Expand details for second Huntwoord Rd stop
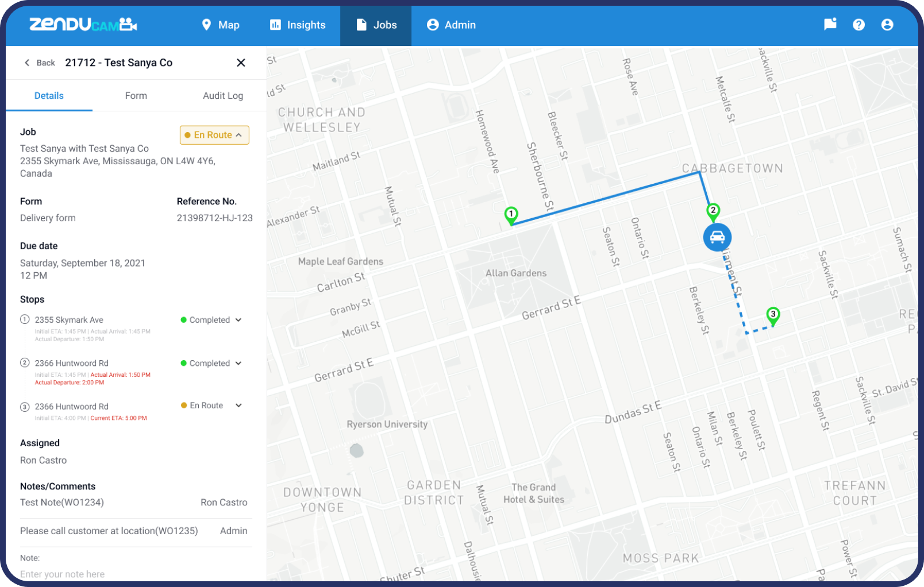Screen dimensions: 924x587 point(237,363)
